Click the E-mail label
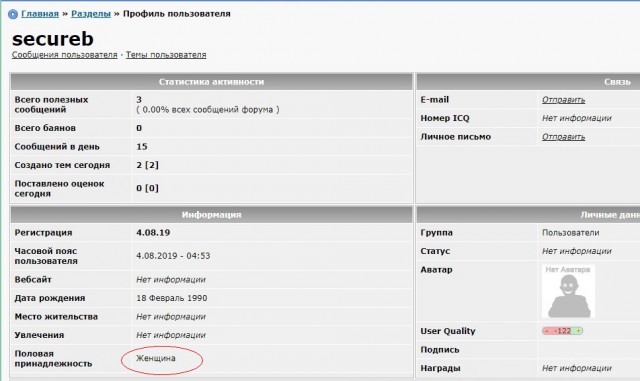 [x=435, y=100]
